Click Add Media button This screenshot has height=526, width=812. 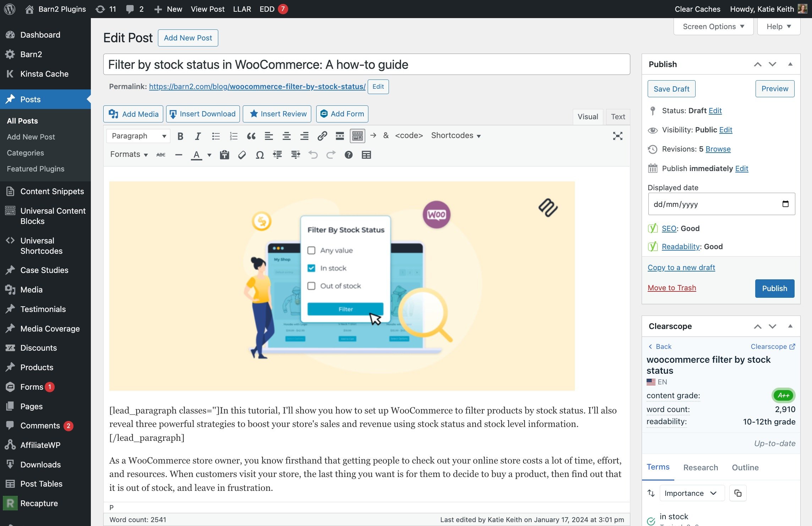point(133,114)
